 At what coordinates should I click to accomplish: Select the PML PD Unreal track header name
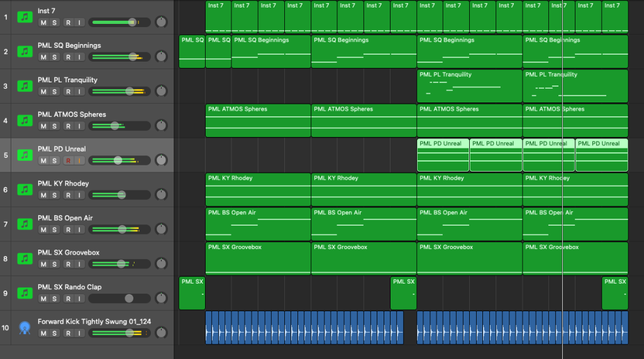coord(62,149)
